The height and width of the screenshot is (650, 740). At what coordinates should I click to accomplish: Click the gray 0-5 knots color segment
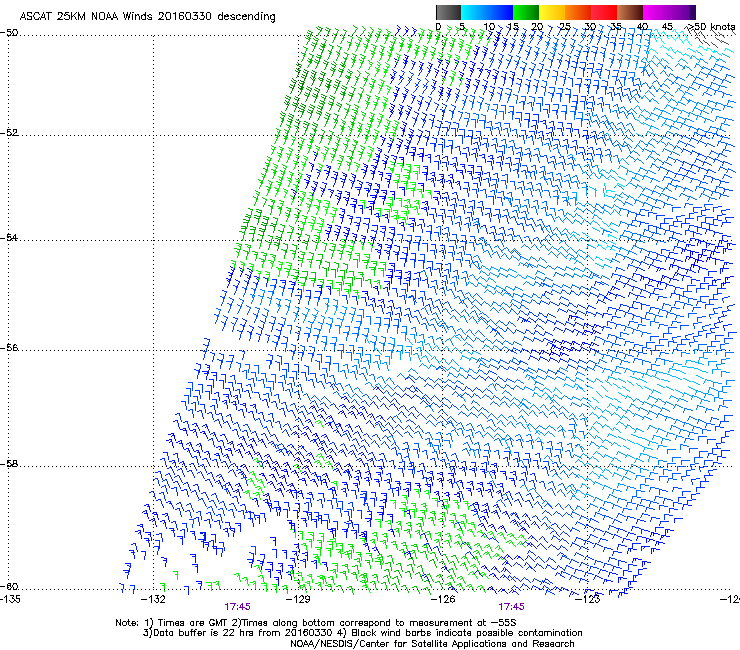click(448, 12)
